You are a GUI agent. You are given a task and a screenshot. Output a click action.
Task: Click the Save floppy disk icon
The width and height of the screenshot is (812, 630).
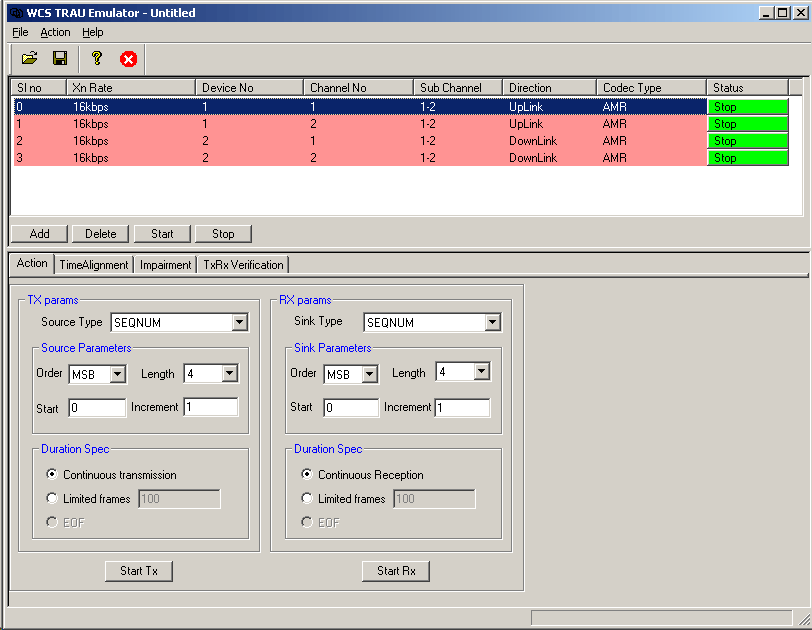click(x=60, y=58)
